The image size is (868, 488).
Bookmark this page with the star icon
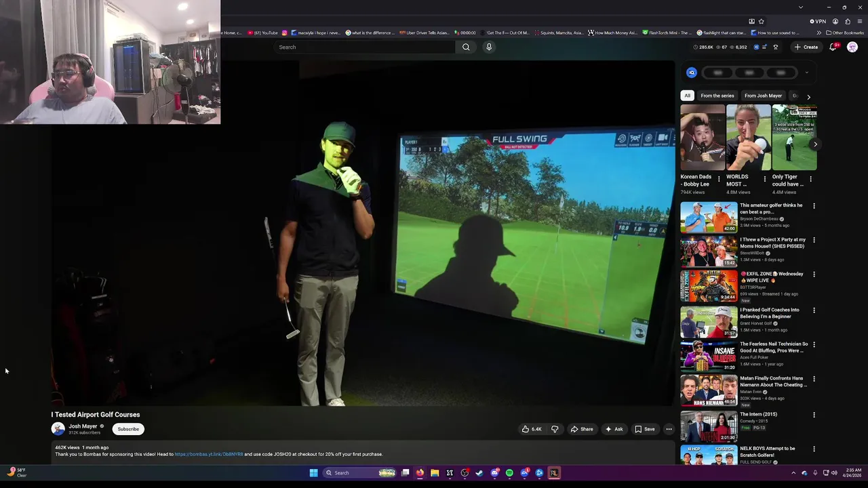[761, 21]
